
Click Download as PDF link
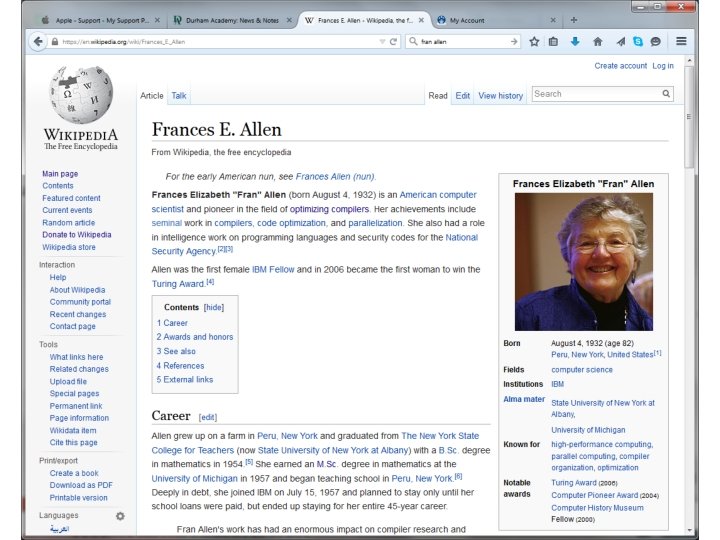click(81, 485)
